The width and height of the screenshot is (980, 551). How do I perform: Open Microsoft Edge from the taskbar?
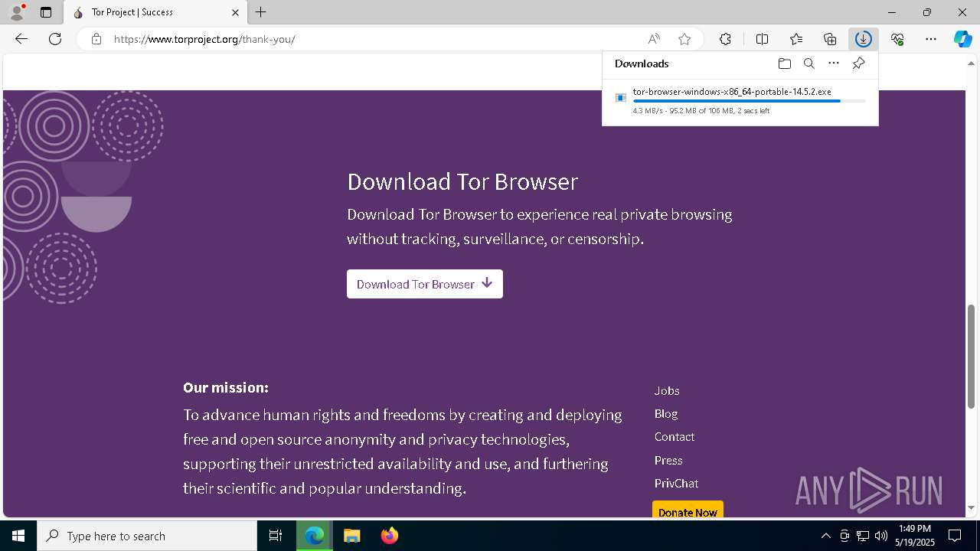pyautogui.click(x=315, y=536)
